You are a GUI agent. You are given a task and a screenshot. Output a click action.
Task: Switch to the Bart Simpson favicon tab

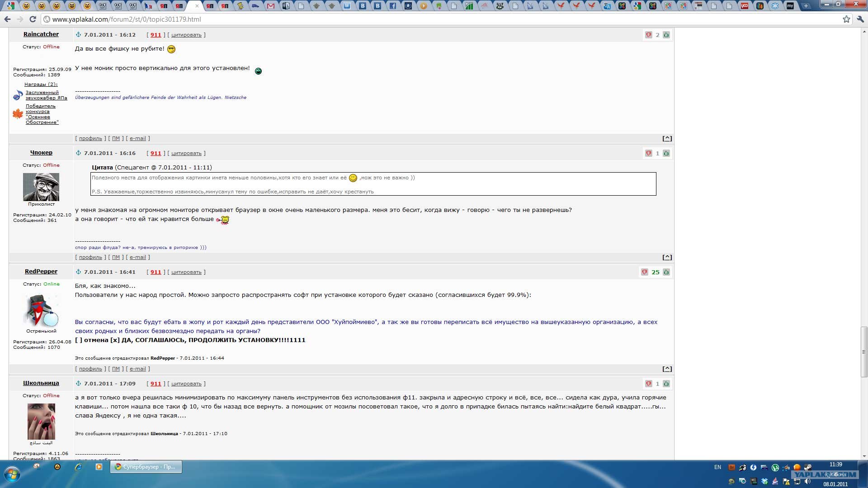(x=240, y=6)
